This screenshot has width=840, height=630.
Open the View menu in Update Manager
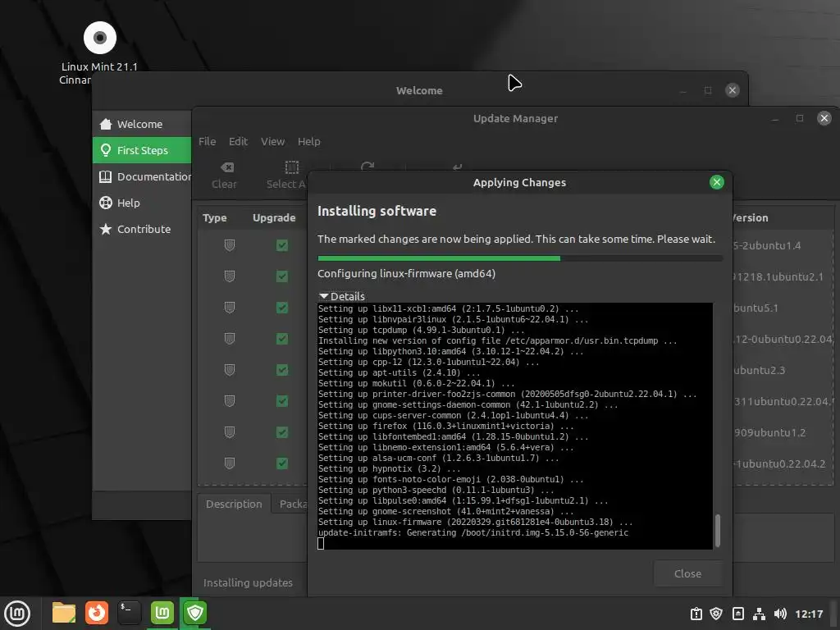(x=272, y=141)
